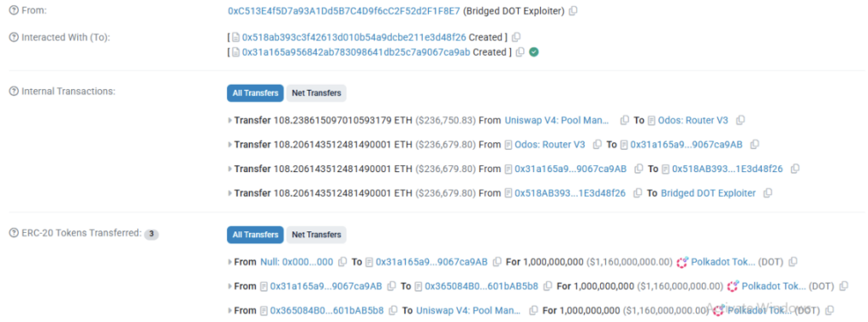Expand the ETH transfer to Bridged DOT Exploiter
Viewport: 868px width, 322px height.
coord(230,193)
